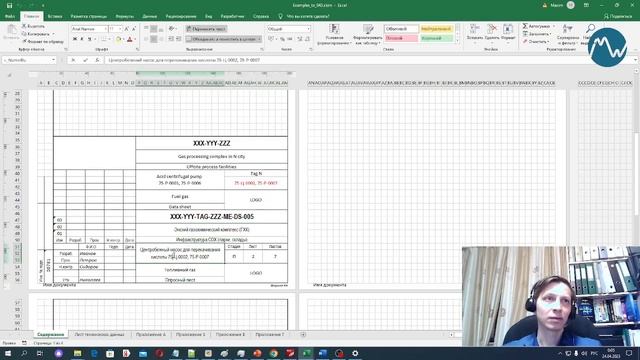Open Sort and filter menu
This screenshot has height=360, width=640.
point(567,34)
